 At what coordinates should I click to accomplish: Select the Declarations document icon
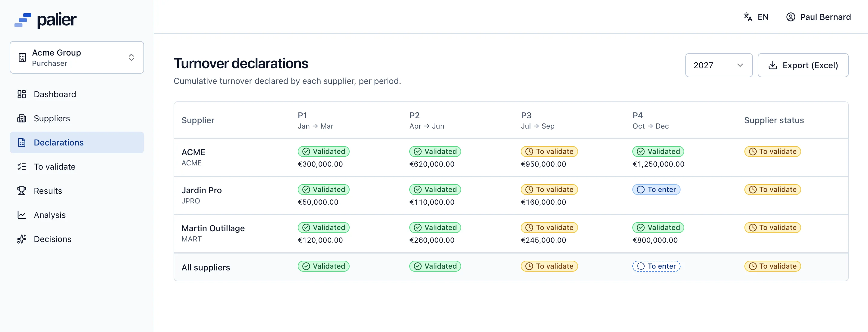22,142
